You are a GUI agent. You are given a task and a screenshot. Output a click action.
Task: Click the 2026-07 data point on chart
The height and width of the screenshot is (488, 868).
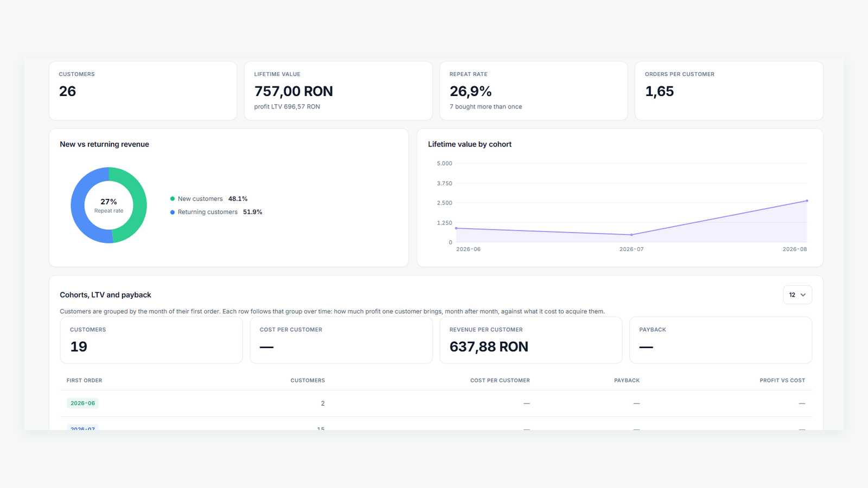[631, 235]
